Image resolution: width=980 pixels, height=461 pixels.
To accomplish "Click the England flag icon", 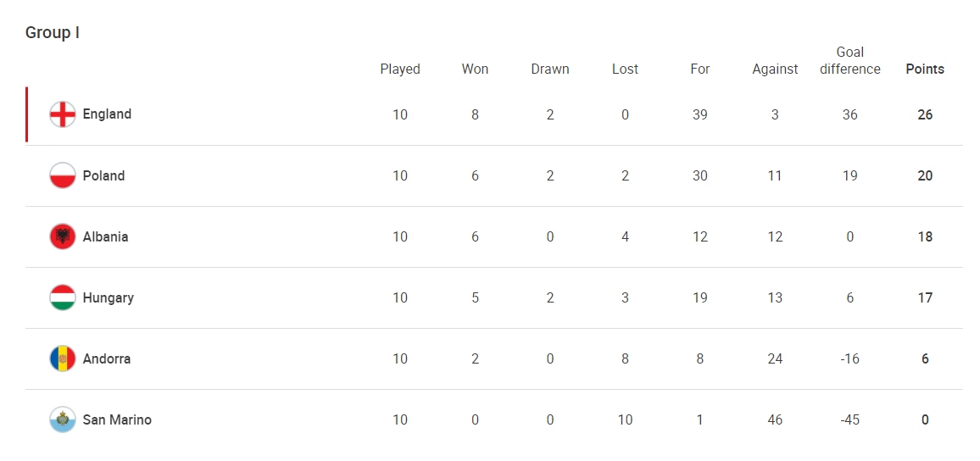I will coord(63,114).
